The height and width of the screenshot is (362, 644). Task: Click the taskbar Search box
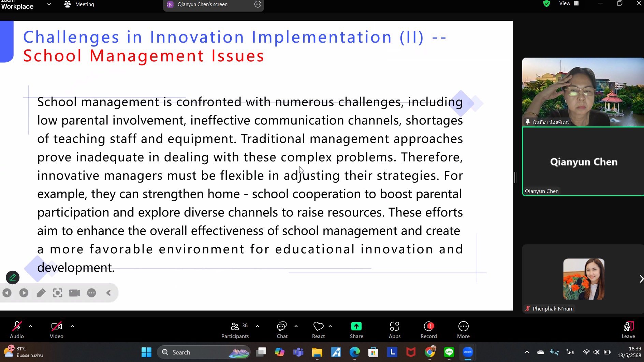(x=204, y=352)
